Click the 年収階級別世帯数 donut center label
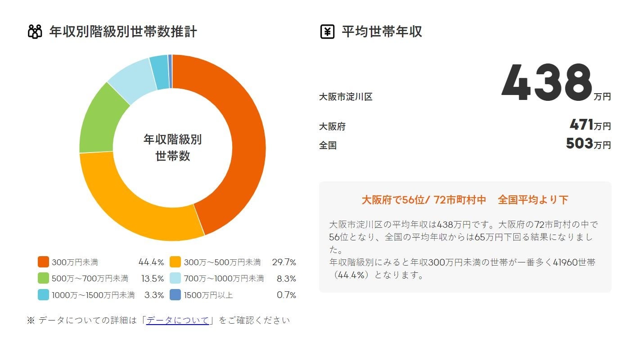 pyautogui.click(x=172, y=148)
